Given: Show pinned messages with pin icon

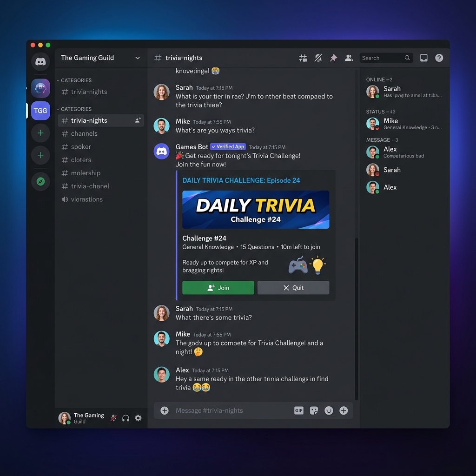Looking at the screenshot, I should [333, 58].
